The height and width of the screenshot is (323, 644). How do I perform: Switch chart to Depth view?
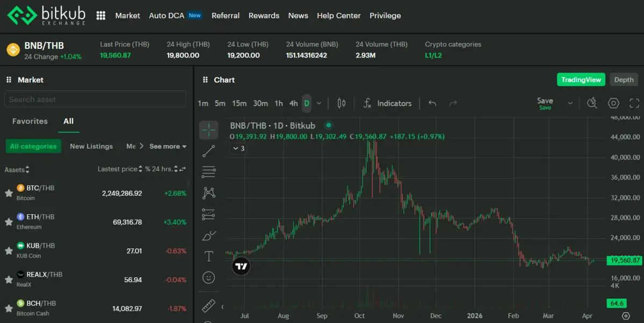click(624, 80)
